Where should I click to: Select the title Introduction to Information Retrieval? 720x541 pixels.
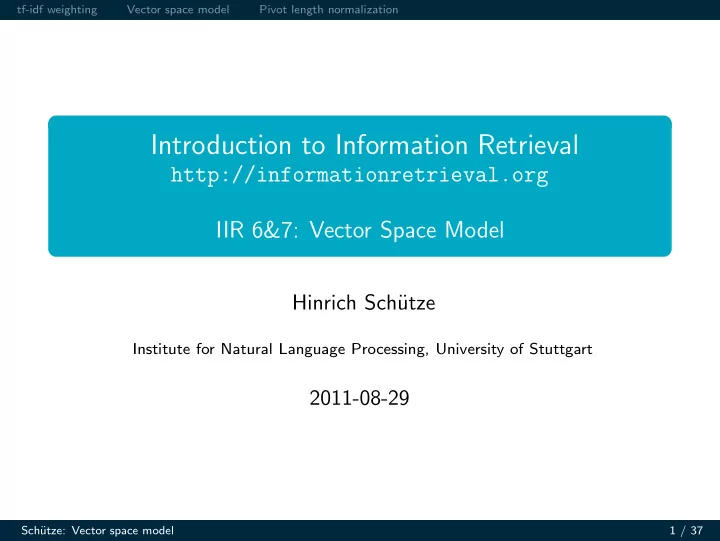coord(365,145)
